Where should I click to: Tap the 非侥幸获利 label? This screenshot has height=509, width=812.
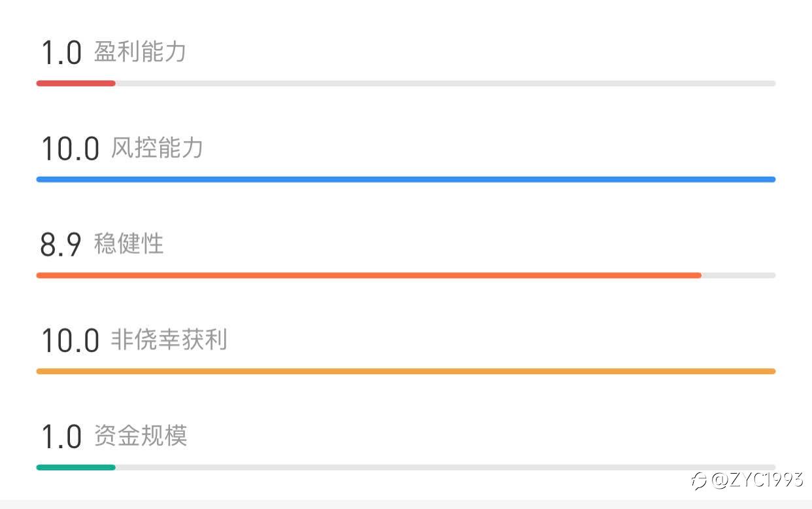tap(169, 340)
